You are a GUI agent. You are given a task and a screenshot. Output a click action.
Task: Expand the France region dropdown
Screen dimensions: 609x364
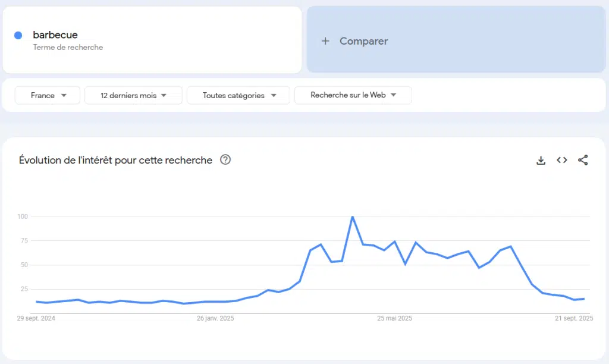pyautogui.click(x=48, y=95)
